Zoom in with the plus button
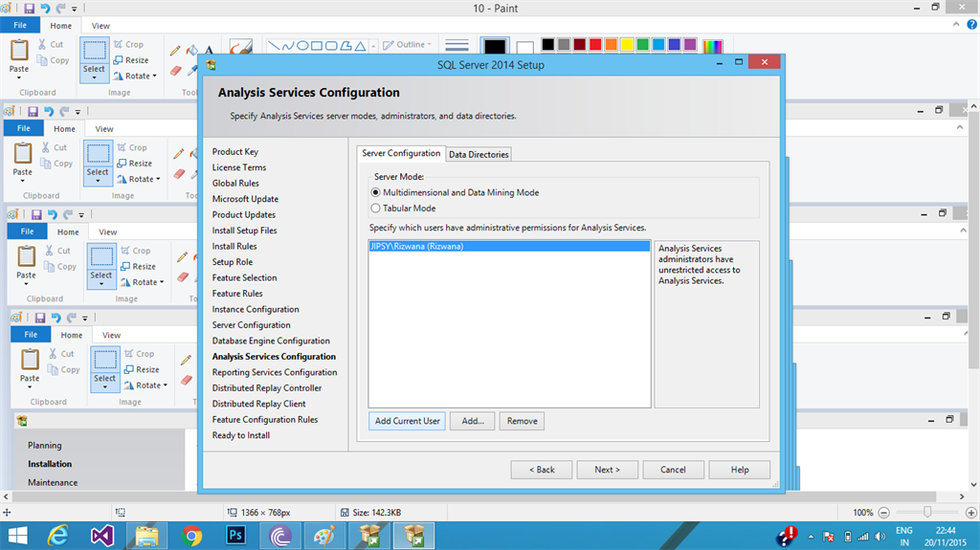Image resolution: width=980 pixels, height=550 pixels. (x=971, y=513)
